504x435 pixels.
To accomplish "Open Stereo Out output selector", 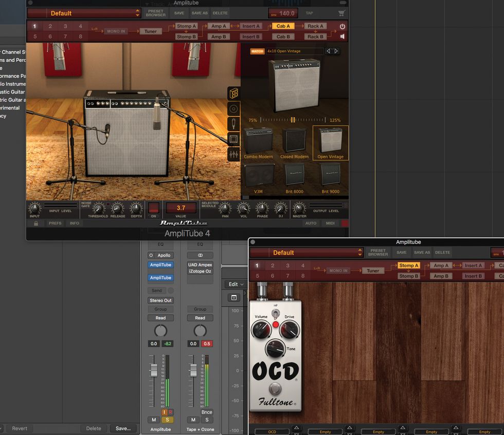I will coord(160,300).
